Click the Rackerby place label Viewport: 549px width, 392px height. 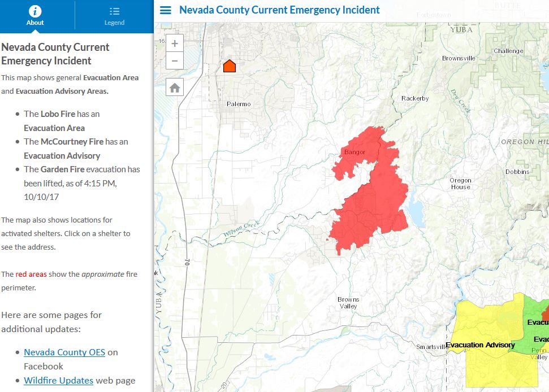(x=414, y=98)
